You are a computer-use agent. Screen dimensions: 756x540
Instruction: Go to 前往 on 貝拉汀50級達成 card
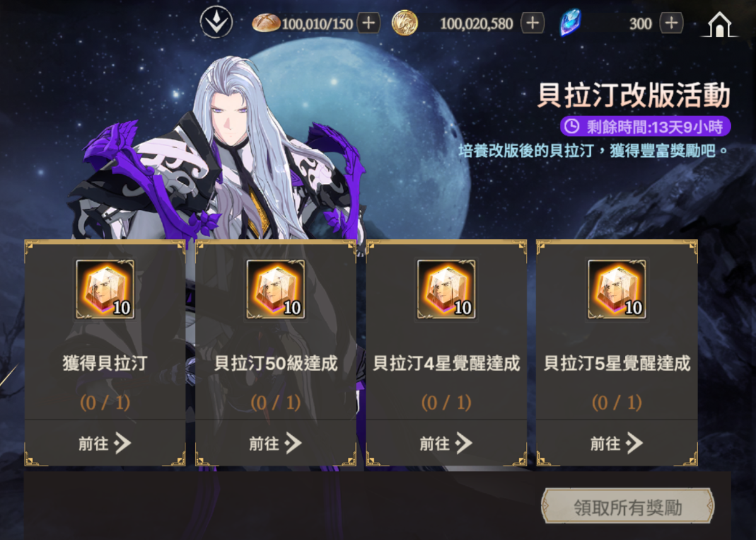(276, 443)
